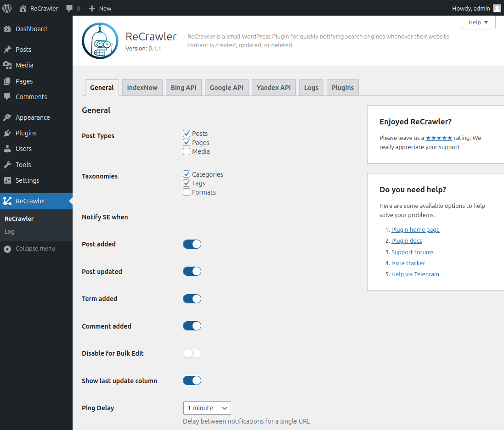This screenshot has height=430, width=504.
Task: Open the Settings menu item
Action: click(36, 180)
